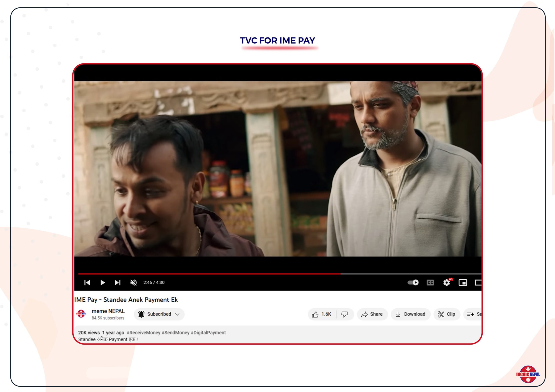The width and height of the screenshot is (555, 392).
Task: Create a Clip with scissors button
Action: tap(446, 314)
